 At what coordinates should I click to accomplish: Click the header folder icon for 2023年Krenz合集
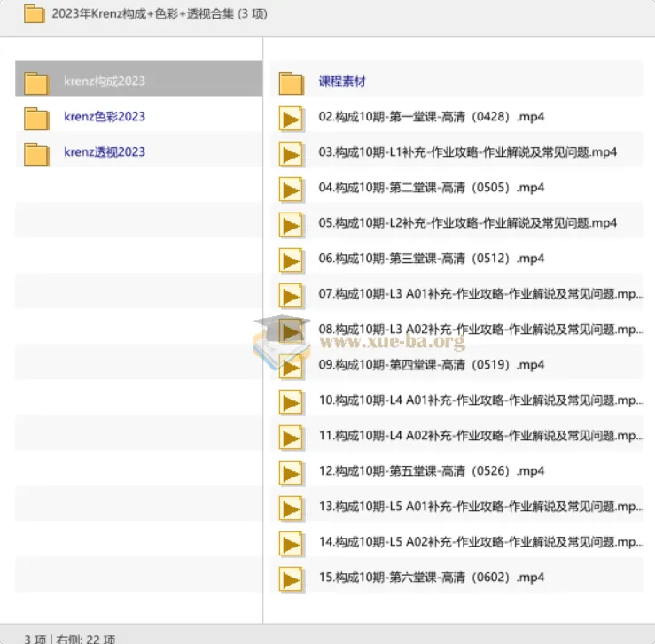[x=35, y=14]
